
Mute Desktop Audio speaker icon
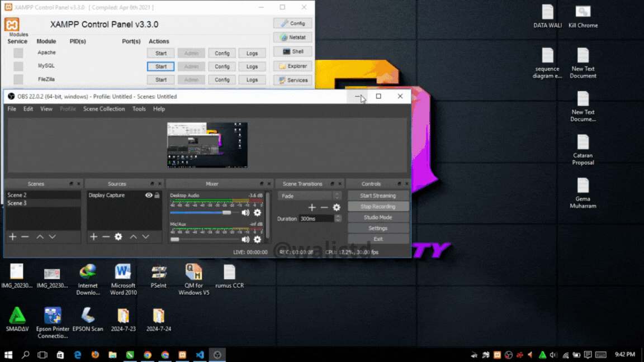coord(245,213)
